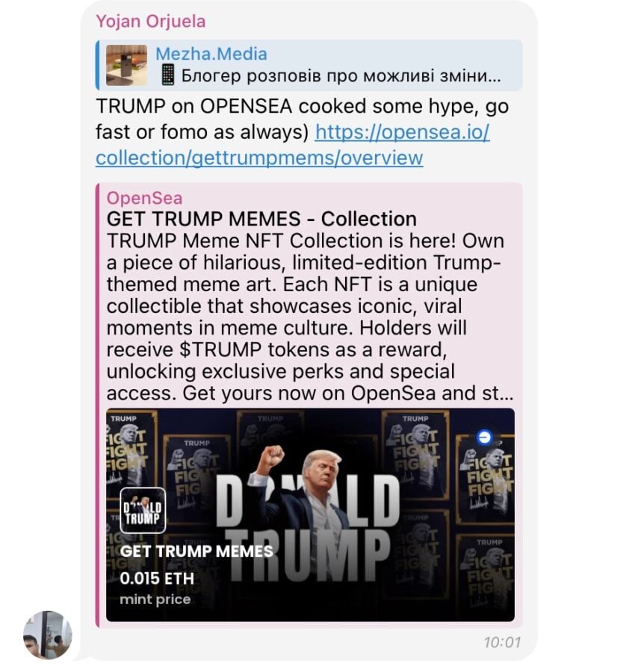This screenshot has height=672, width=644.
Task: Open the Mezha.Media reply thumbnail
Action: pyautogui.click(x=126, y=65)
